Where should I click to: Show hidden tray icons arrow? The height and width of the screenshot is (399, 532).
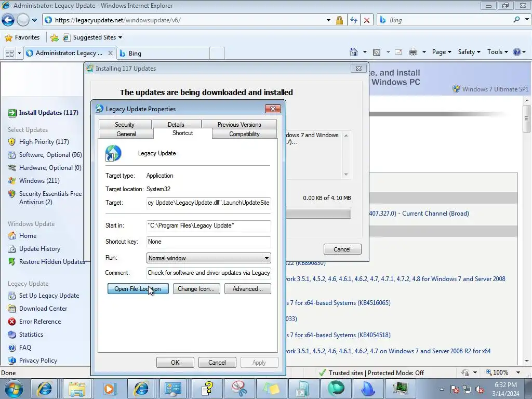click(442, 389)
